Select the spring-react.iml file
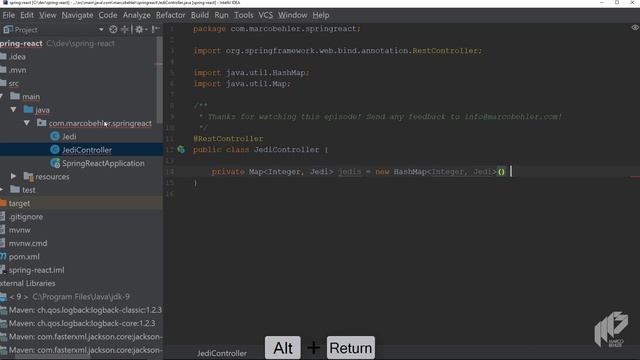The image size is (640, 360). pos(36,270)
